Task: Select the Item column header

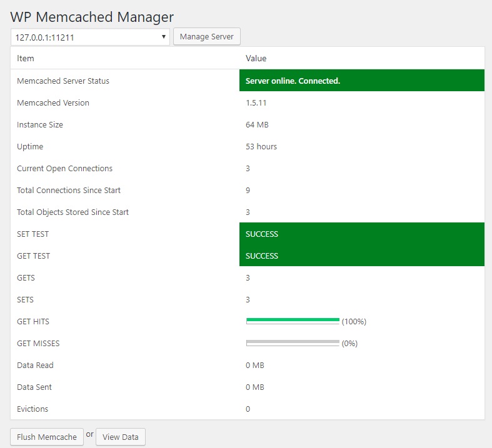Action: tap(26, 58)
